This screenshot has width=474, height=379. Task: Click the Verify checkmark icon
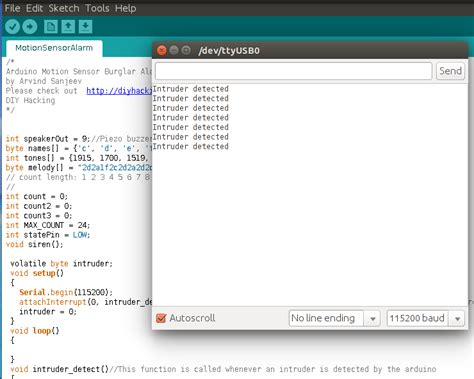(x=12, y=27)
